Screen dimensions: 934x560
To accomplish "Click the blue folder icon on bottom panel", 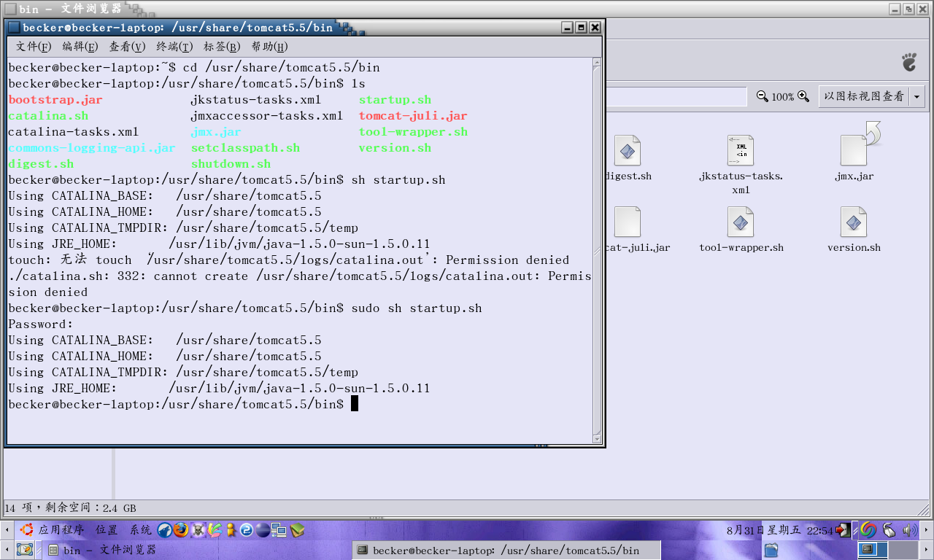I will click(x=771, y=550).
